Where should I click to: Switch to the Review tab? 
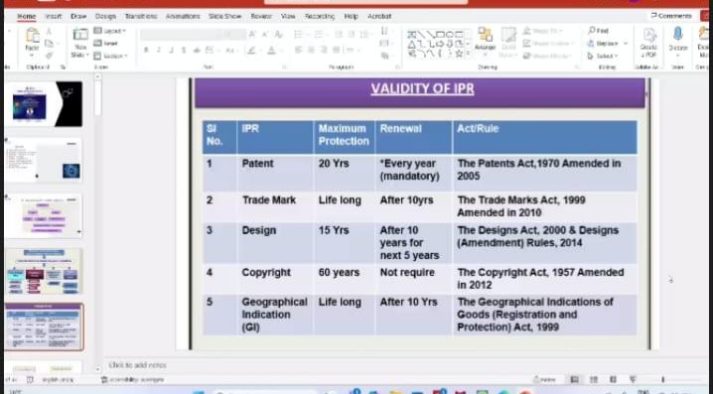(x=261, y=16)
